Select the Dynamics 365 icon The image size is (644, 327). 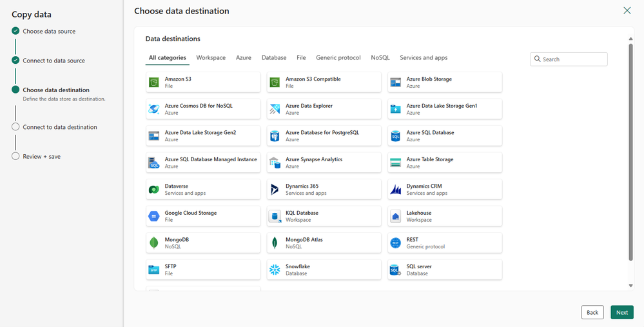tap(275, 190)
